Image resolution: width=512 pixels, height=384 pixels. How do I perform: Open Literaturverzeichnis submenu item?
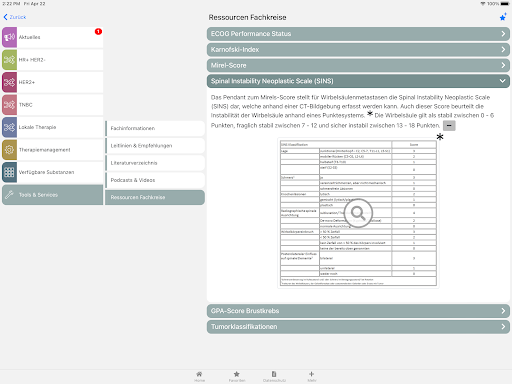click(x=155, y=163)
